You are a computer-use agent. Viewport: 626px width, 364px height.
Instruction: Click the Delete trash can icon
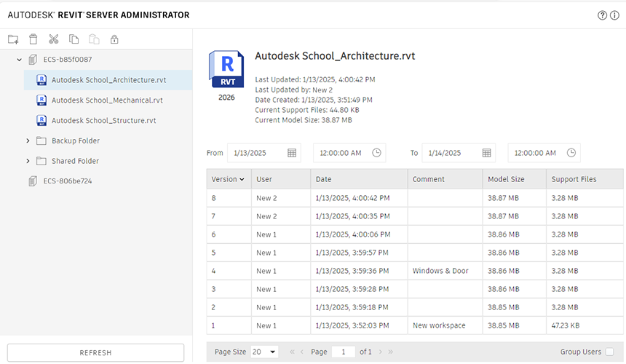(33, 39)
